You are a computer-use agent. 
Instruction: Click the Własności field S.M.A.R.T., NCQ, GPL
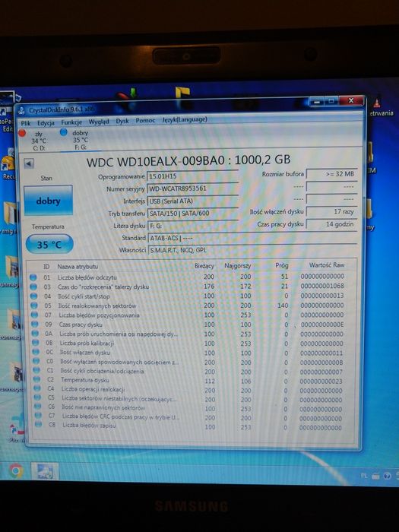click(252, 250)
